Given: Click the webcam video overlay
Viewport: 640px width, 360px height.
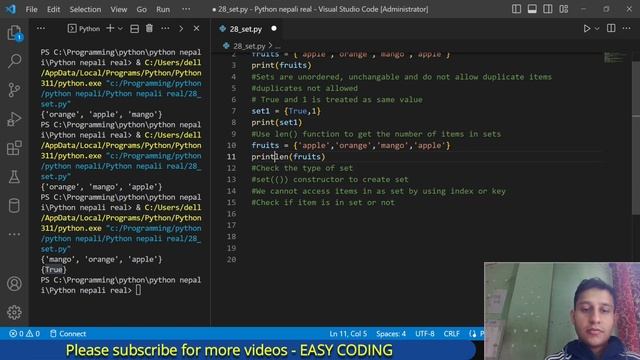Looking at the screenshot, I should pos(562,311).
